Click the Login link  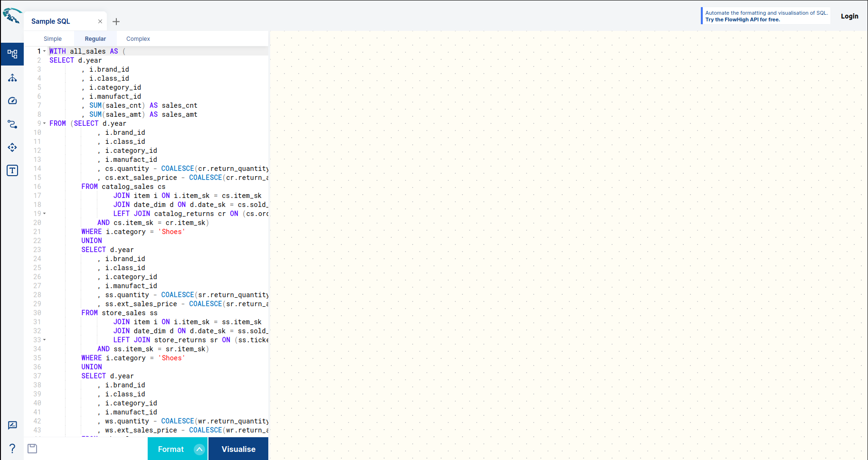pyautogui.click(x=849, y=16)
